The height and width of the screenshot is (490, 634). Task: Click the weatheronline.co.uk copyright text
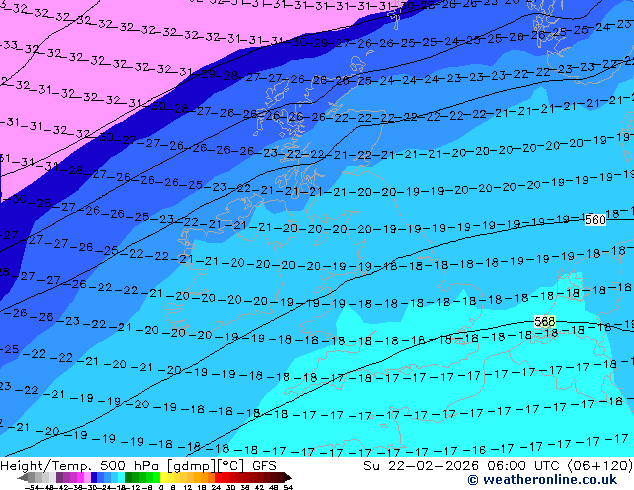pyautogui.click(x=542, y=480)
